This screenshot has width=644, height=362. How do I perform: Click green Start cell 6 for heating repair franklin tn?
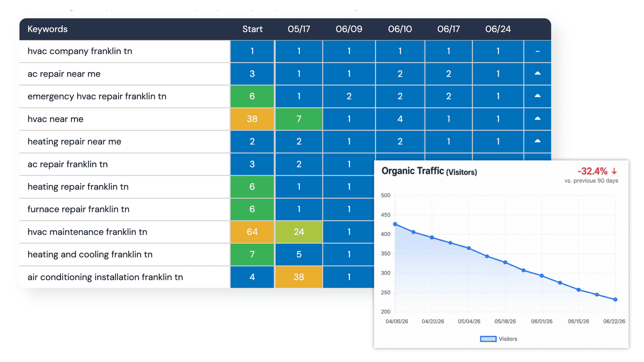pos(252,187)
